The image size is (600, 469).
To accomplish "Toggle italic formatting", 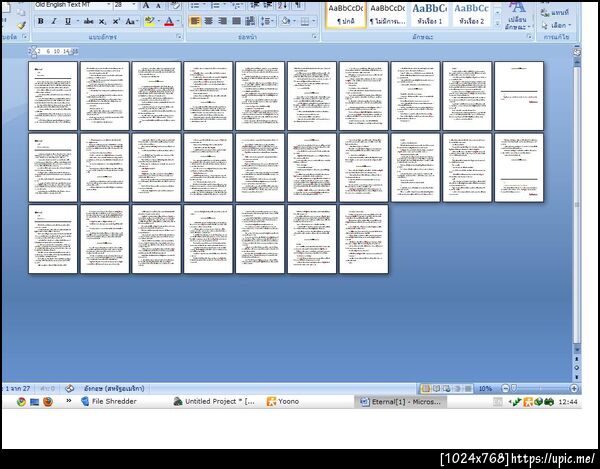I will coord(54,21).
